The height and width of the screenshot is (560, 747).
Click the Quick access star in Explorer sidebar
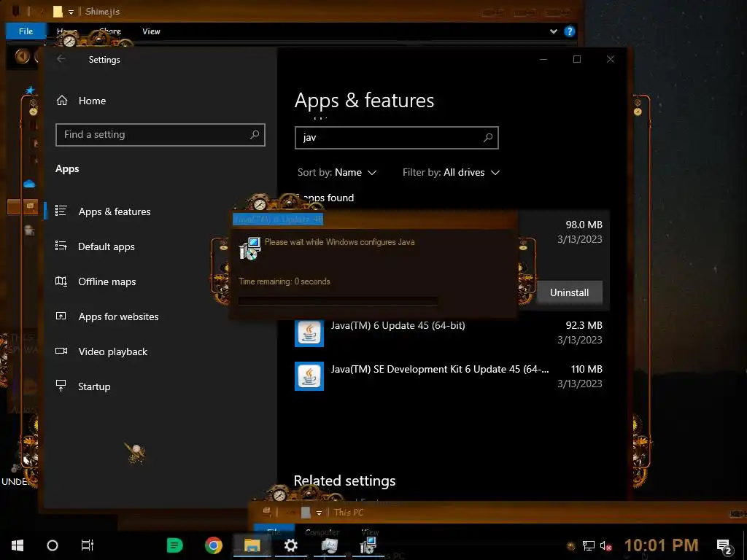tap(31, 90)
